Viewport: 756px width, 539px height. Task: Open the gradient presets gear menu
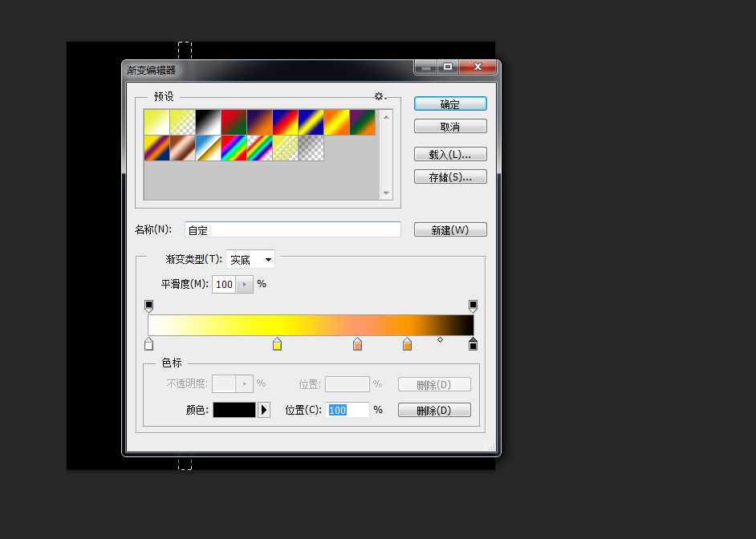(379, 95)
